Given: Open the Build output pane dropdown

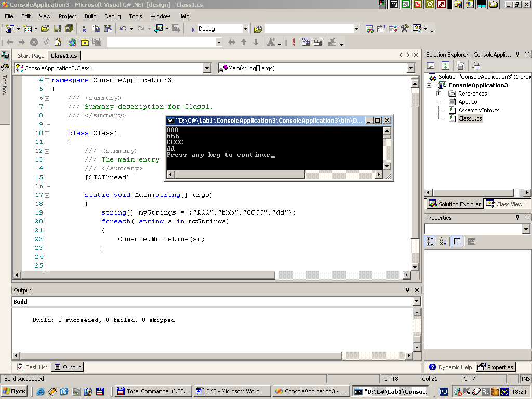Looking at the screenshot, I should pos(416,302).
